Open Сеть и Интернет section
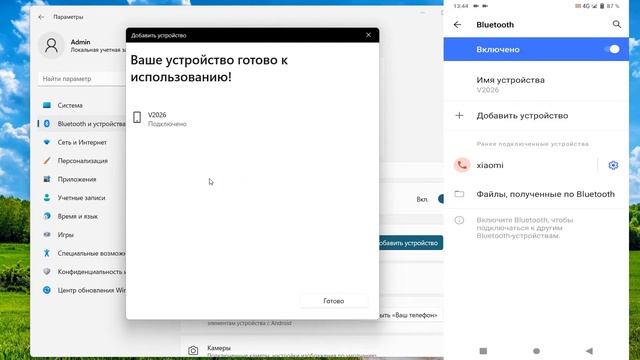The width and height of the screenshot is (640, 360). point(82,142)
